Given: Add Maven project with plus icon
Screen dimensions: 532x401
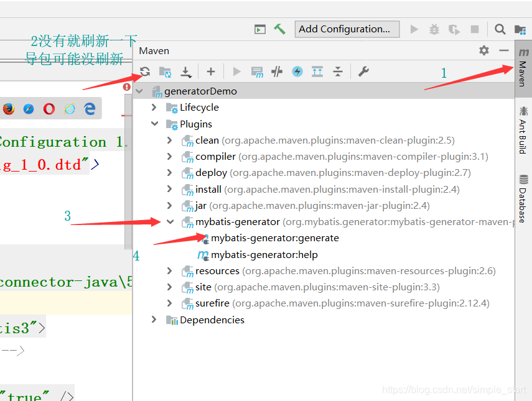Looking at the screenshot, I should tap(211, 71).
